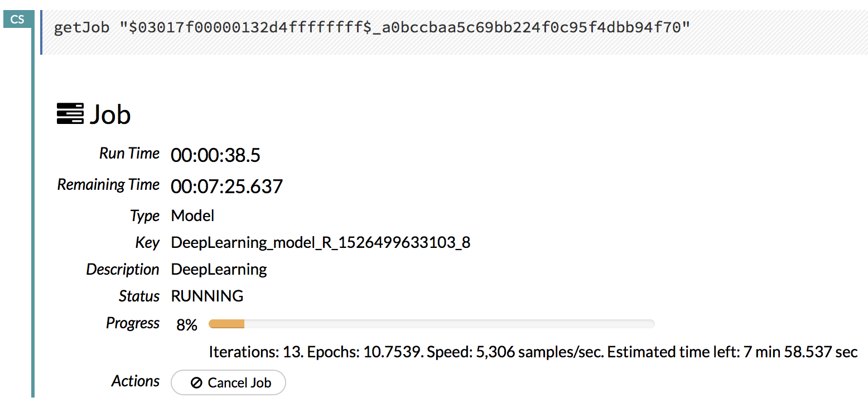The width and height of the screenshot is (868, 402).
Task: Click the Job heading server icon
Action: (x=70, y=114)
